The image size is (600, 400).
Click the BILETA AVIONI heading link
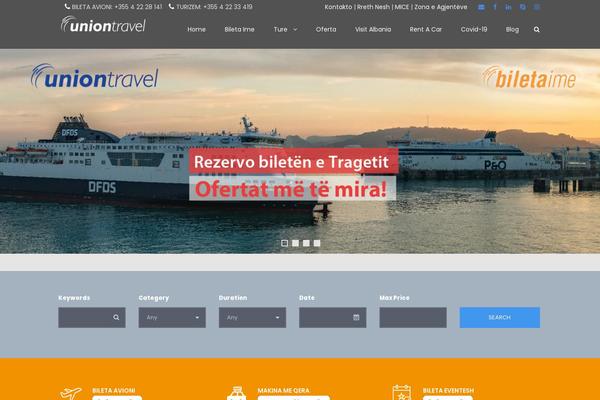point(114,390)
